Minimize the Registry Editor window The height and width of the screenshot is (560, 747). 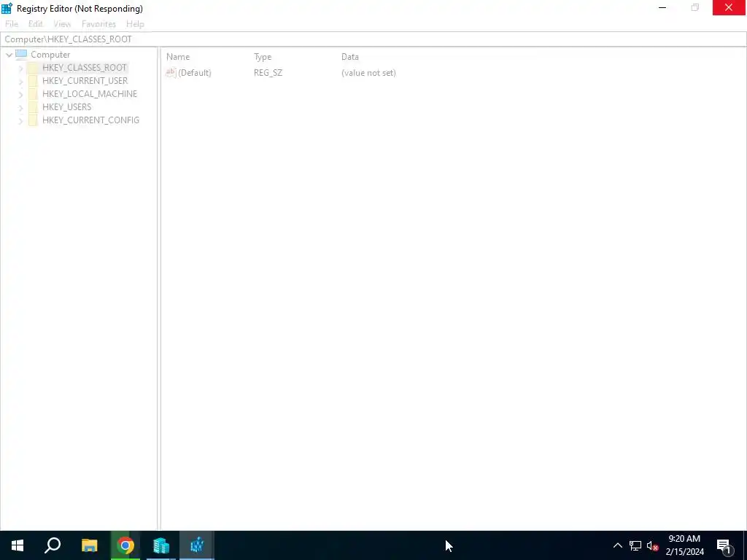[x=662, y=7]
